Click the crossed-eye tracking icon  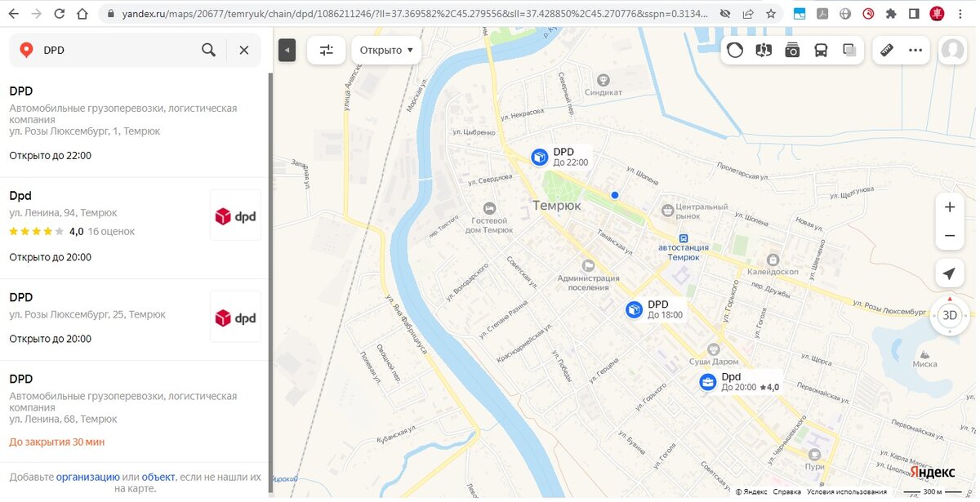click(725, 14)
